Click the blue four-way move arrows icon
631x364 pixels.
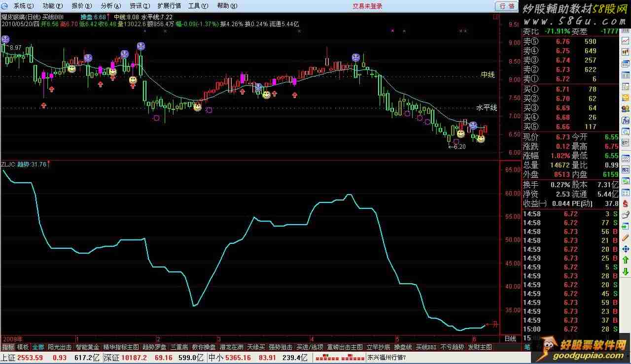pos(625,249)
